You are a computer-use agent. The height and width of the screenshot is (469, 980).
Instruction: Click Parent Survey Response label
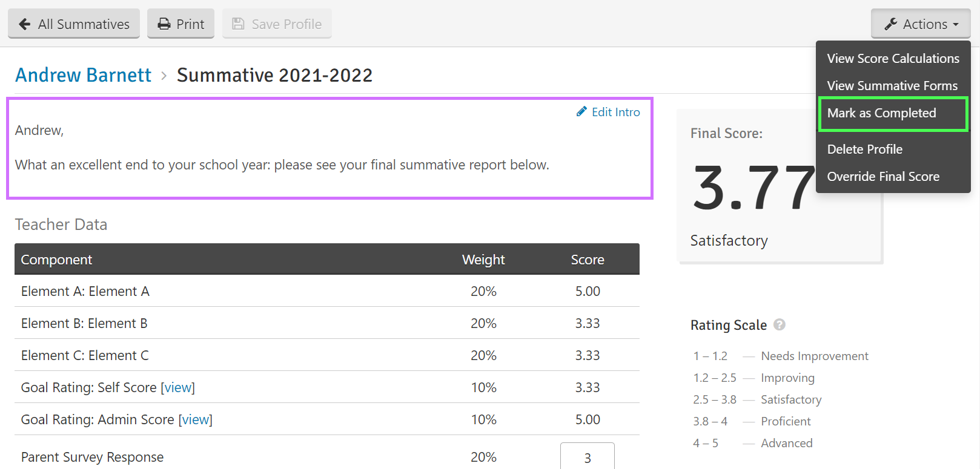[x=92, y=457]
